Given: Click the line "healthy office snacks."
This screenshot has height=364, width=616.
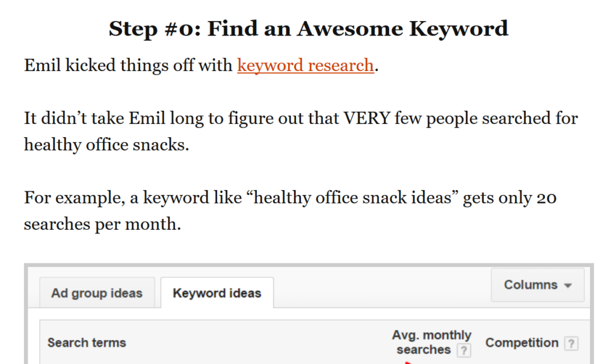Looking at the screenshot, I should [106, 144].
